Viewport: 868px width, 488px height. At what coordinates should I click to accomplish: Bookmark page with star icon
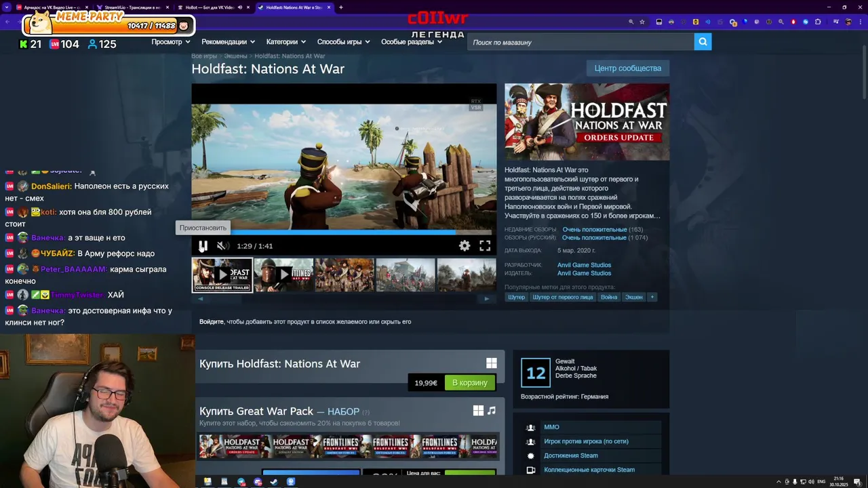[642, 22]
